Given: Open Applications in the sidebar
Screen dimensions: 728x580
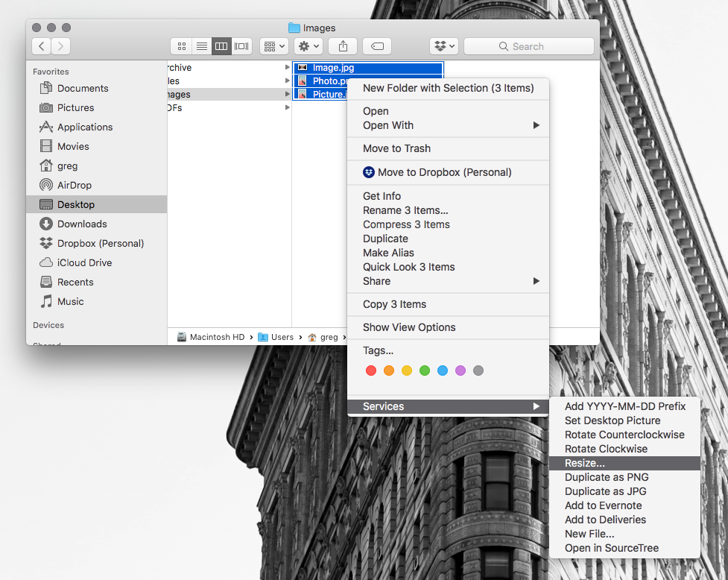Looking at the screenshot, I should pyautogui.click(x=97, y=127).
